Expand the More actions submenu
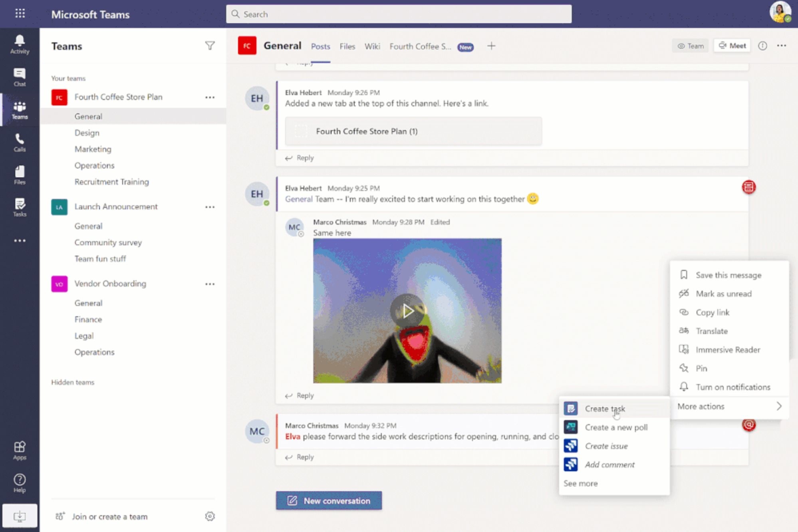Screen dimensions: 798x532 pos(729,406)
